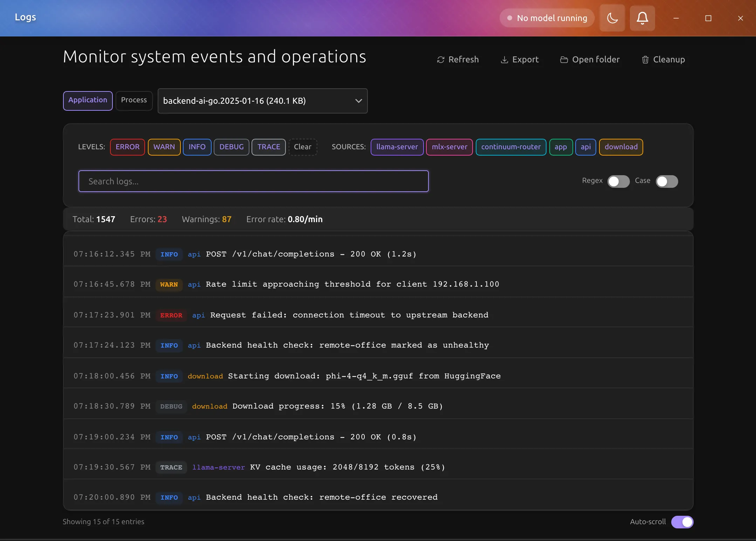Open notifications bell icon
Screen dimensions: 756x541
[642, 18]
